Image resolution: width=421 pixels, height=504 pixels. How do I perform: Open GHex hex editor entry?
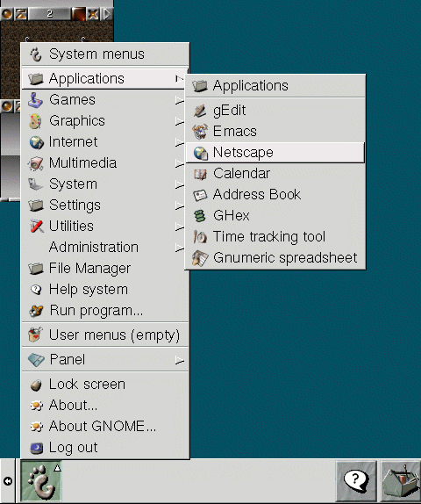(x=275, y=215)
